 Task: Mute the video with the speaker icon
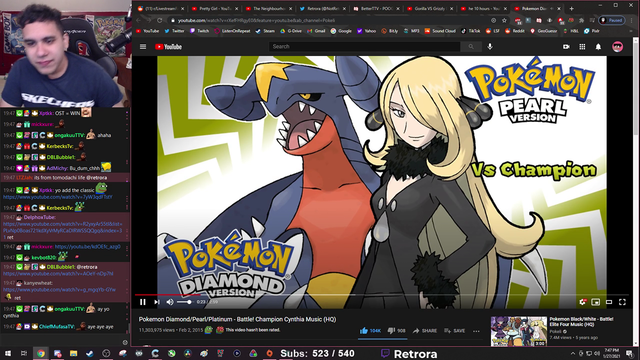(x=170, y=302)
